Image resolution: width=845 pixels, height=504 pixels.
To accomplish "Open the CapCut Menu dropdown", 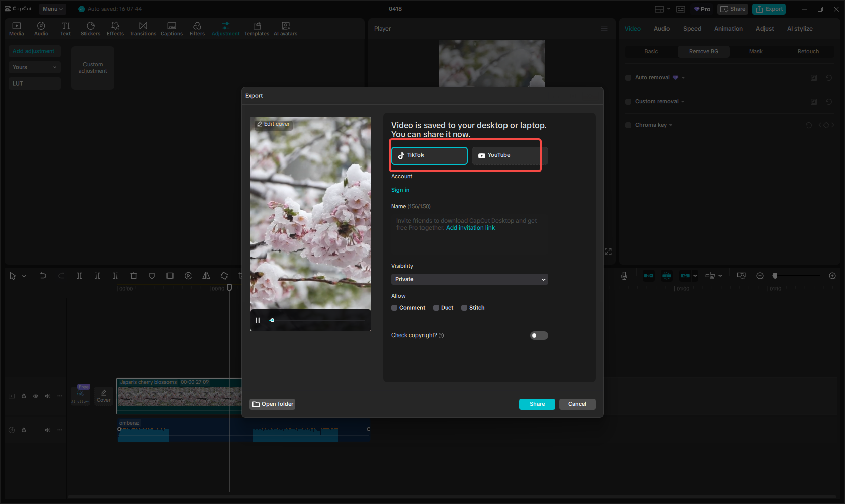I will 52,9.
